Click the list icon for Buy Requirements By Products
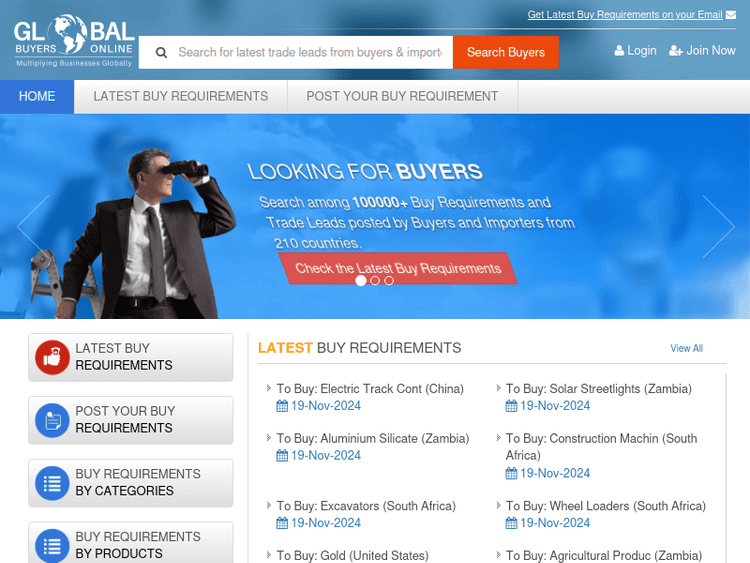750x563 pixels. tap(53, 546)
